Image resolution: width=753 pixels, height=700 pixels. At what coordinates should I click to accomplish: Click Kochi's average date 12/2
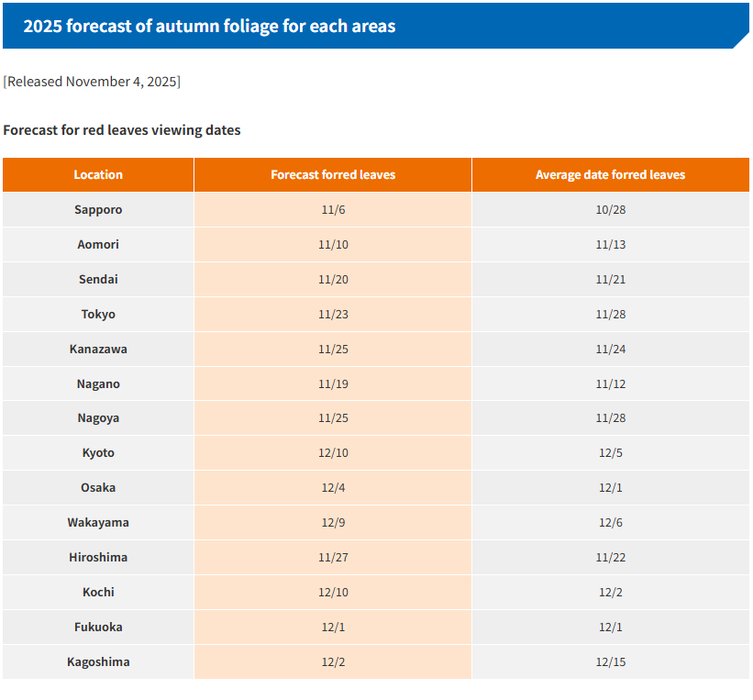(610, 592)
